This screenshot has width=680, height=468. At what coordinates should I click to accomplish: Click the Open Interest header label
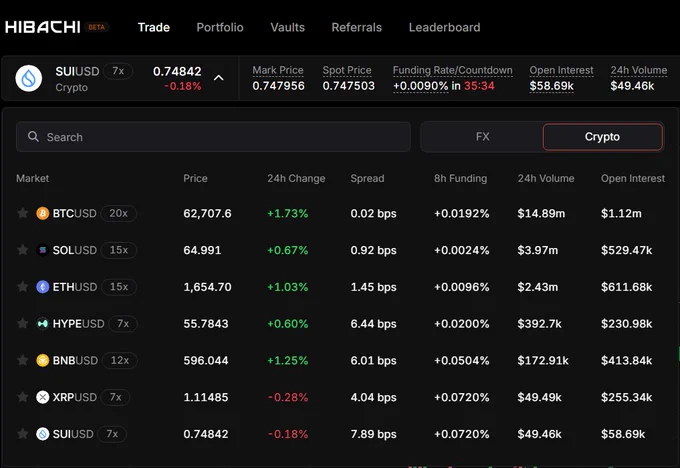(561, 70)
